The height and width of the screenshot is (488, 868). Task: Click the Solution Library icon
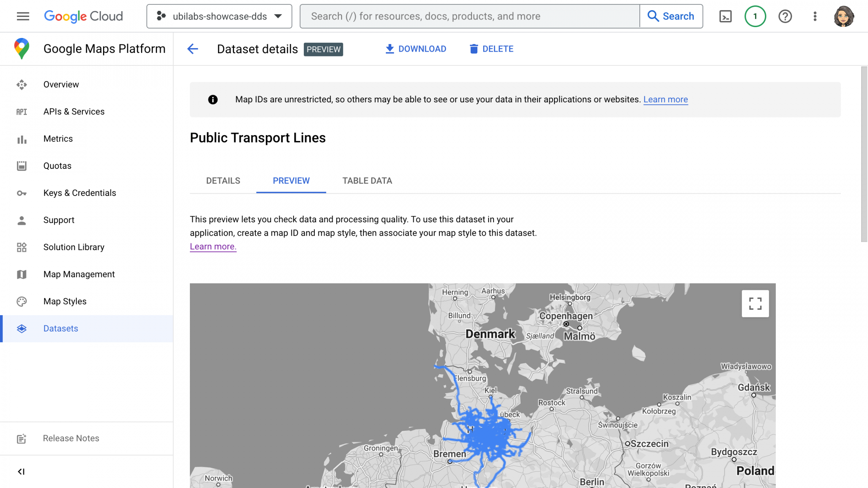[x=21, y=247]
